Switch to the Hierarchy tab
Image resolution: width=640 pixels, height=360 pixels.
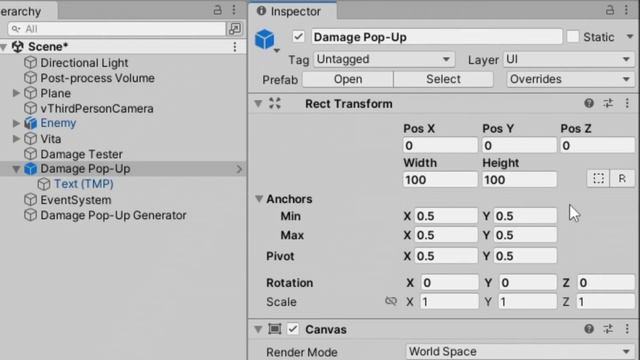[28, 11]
